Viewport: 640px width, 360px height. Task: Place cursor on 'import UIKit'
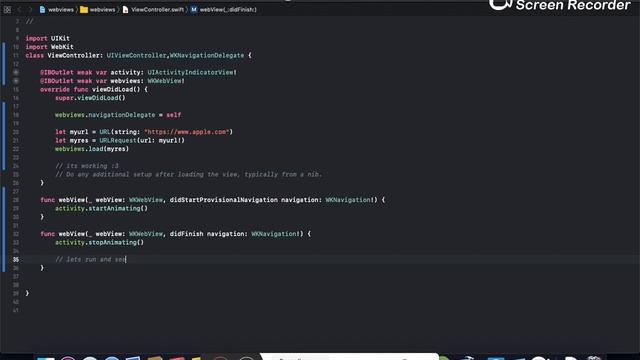(x=47, y=38)
